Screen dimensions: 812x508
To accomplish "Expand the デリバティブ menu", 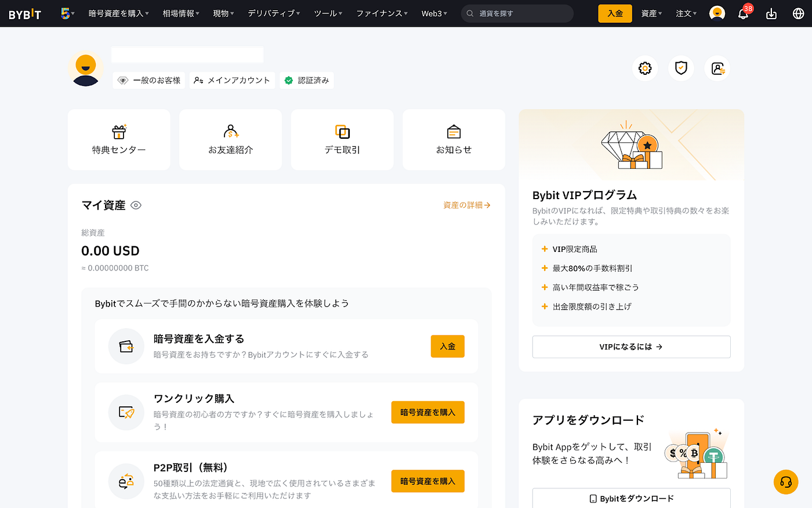I will pyautogui.click(x=274, y=13).
